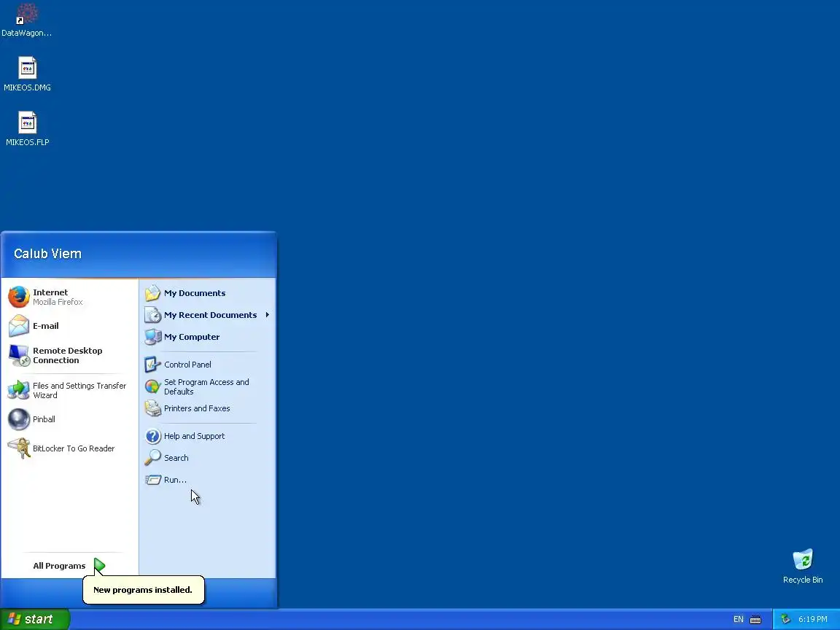Click the EN language indicator
This screenshot has height=630, width=840.
tap(738, 619)
